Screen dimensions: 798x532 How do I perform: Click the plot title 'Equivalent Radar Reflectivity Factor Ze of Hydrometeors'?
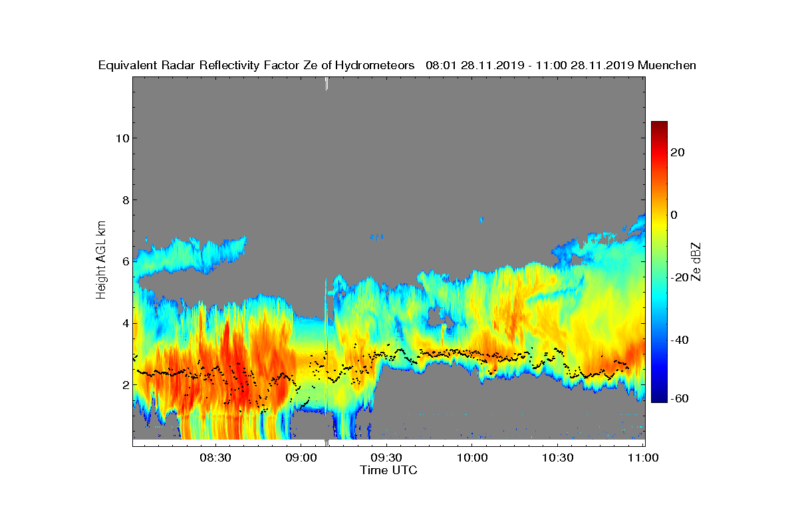click(x=257, y=65)
